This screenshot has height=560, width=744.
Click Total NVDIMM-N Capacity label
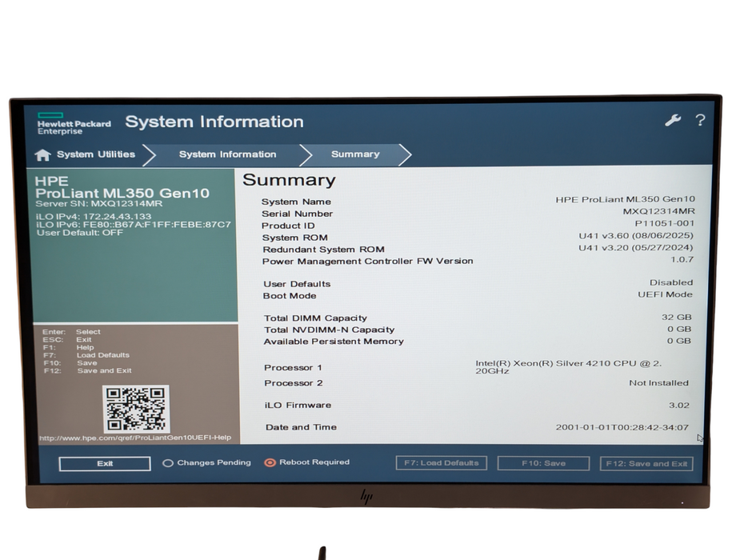[330, 330]
